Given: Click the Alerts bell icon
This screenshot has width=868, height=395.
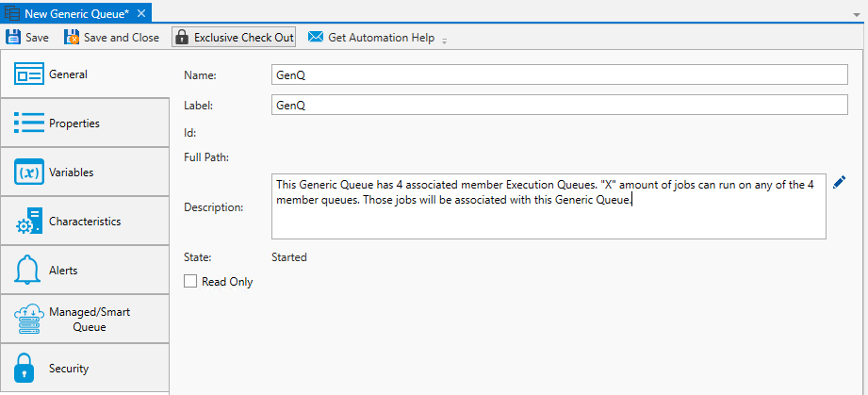Looking at the screenshot, I should [x=27, y=271].
